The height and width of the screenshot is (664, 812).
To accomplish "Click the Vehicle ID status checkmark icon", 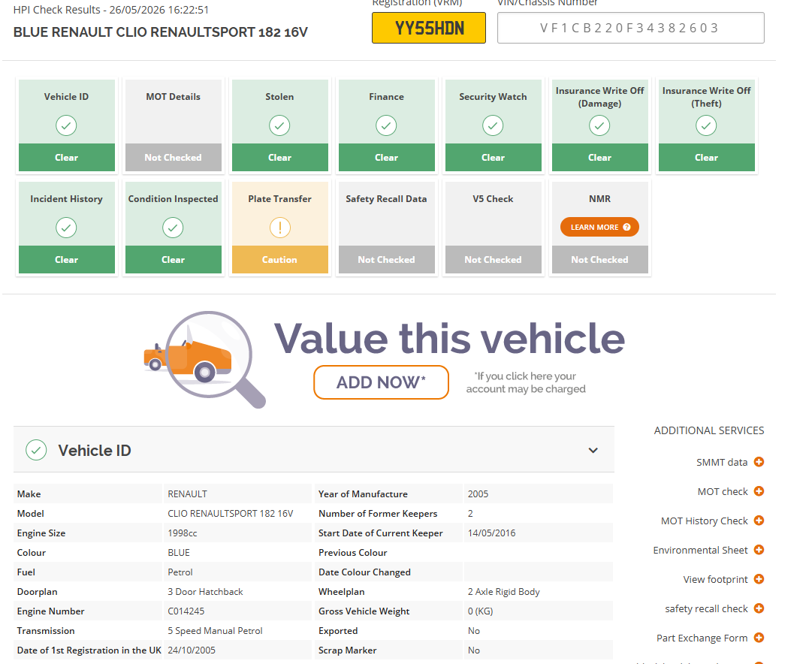I will pos(66,125).
